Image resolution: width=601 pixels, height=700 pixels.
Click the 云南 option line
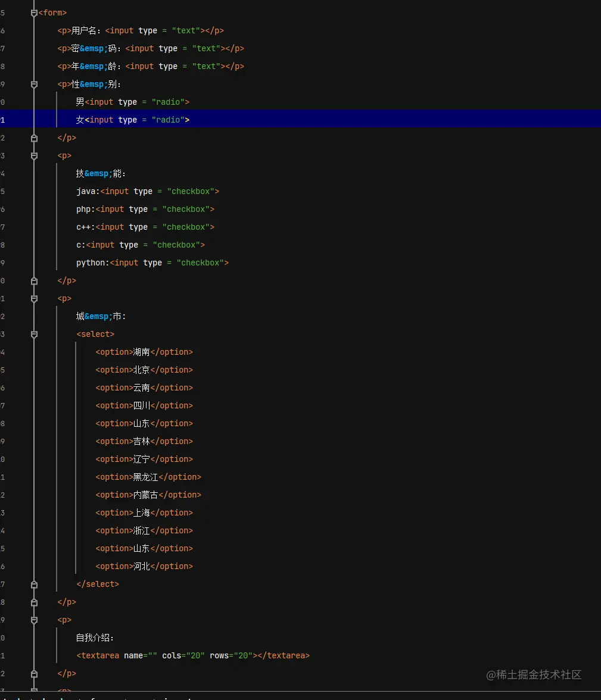tap(144, 388)
